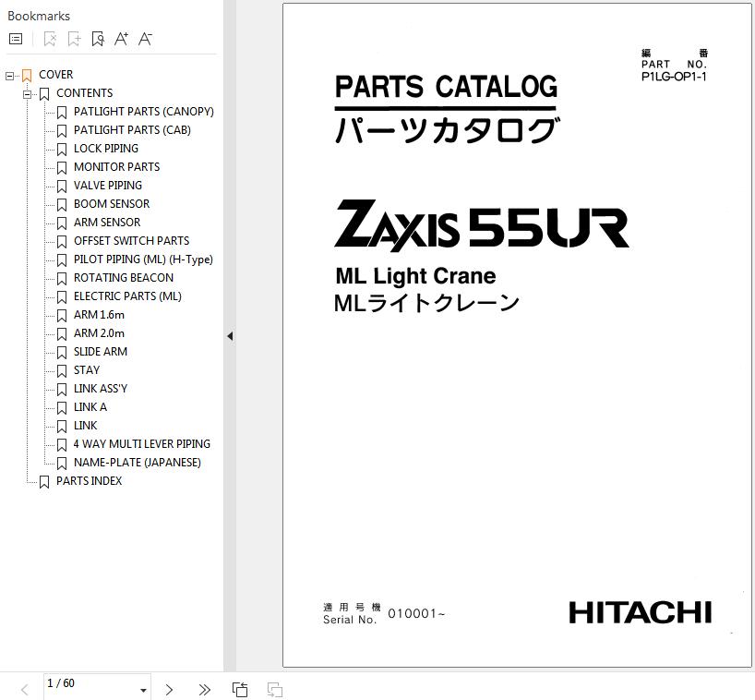Image resolution: width=755 pixels, height=700 pixels.
Task: Open the LINK bookmark entry
Action: [x=85, y=426]
